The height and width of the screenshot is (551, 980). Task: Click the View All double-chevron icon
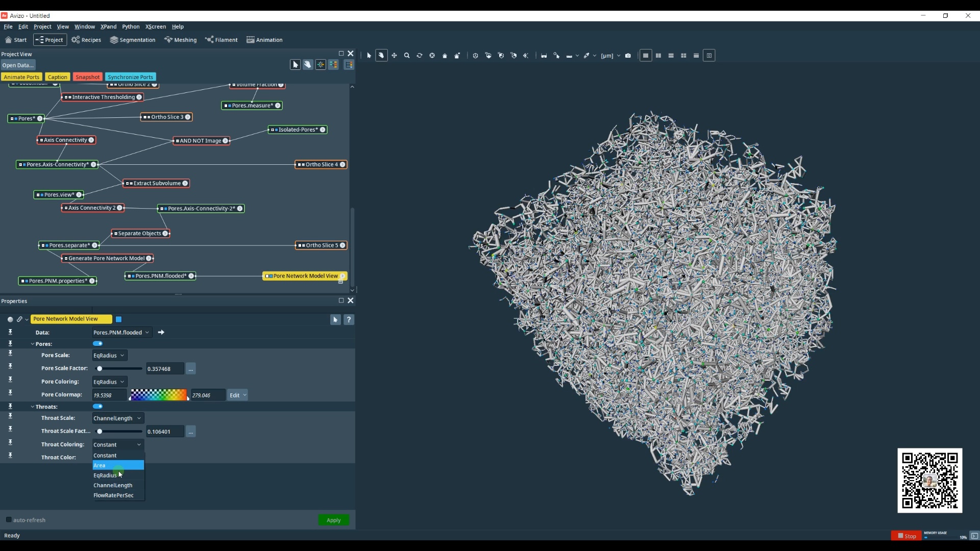pos(526,56)
